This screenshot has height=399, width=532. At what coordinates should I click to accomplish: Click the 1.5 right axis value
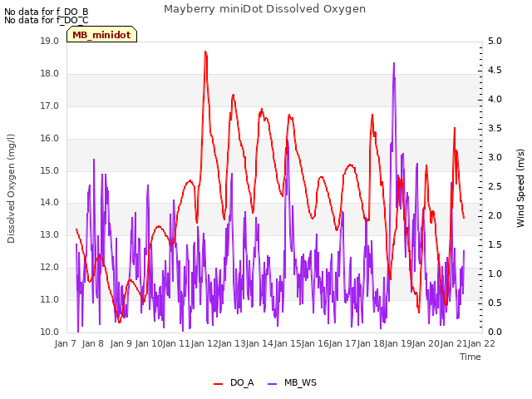(x=495, y=245)
